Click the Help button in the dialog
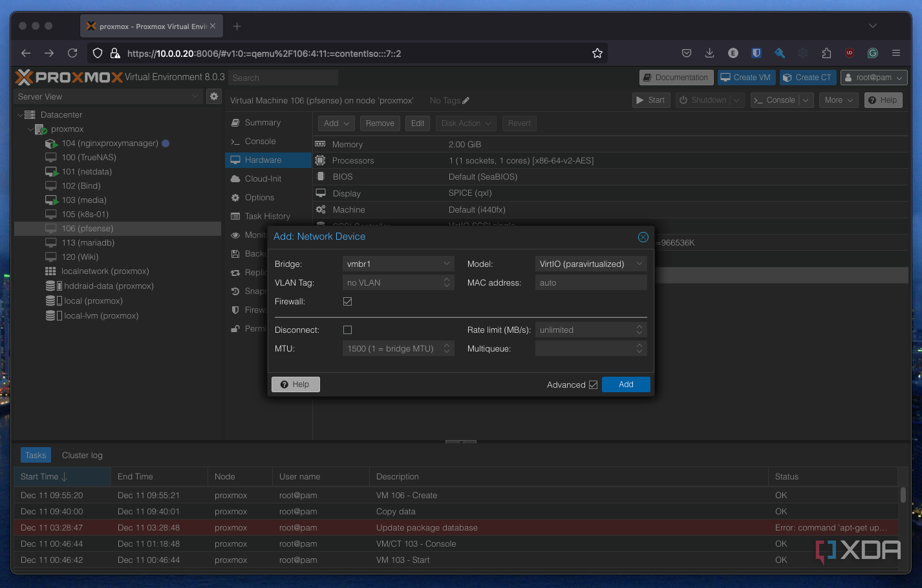Viewport: 922px width, 588px height. (x=295, y=384)
